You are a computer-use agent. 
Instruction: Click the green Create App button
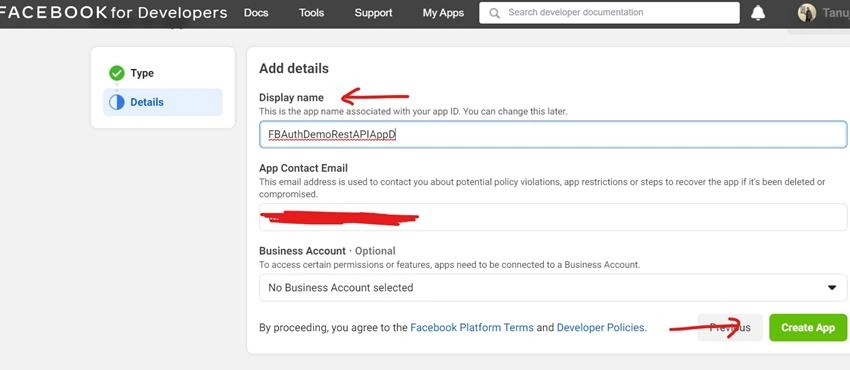point(808,327)
